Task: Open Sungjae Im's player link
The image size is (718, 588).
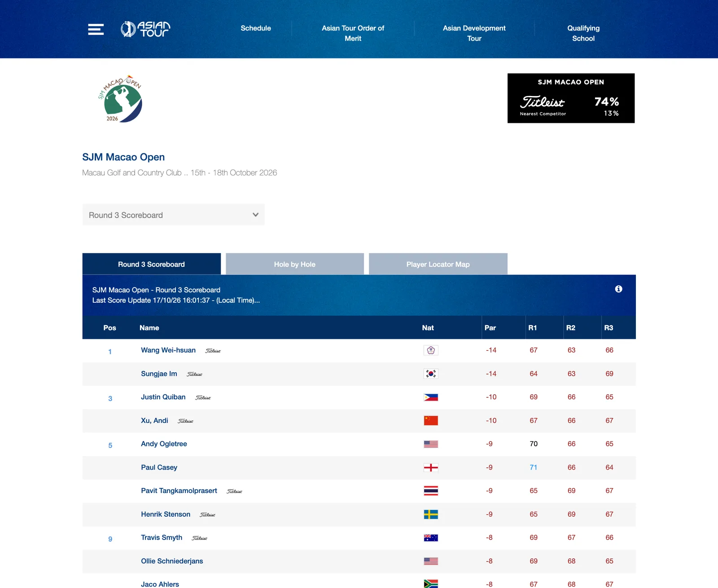Action: pos(159,374)
